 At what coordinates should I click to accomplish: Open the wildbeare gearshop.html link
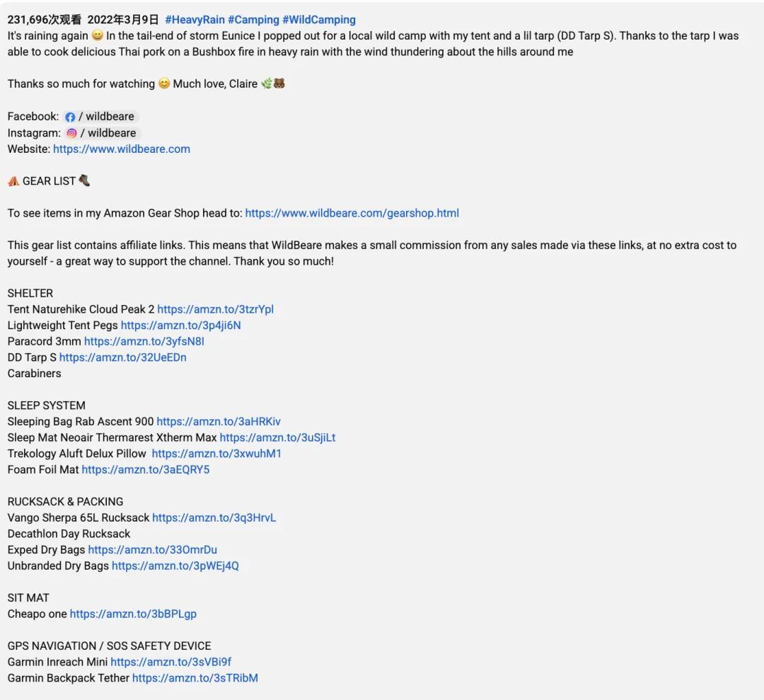352,213
